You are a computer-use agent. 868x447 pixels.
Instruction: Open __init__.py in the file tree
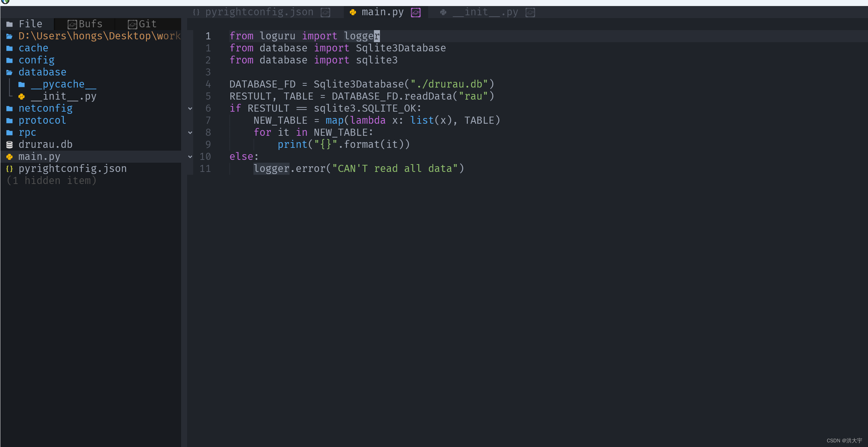point(91,96)
